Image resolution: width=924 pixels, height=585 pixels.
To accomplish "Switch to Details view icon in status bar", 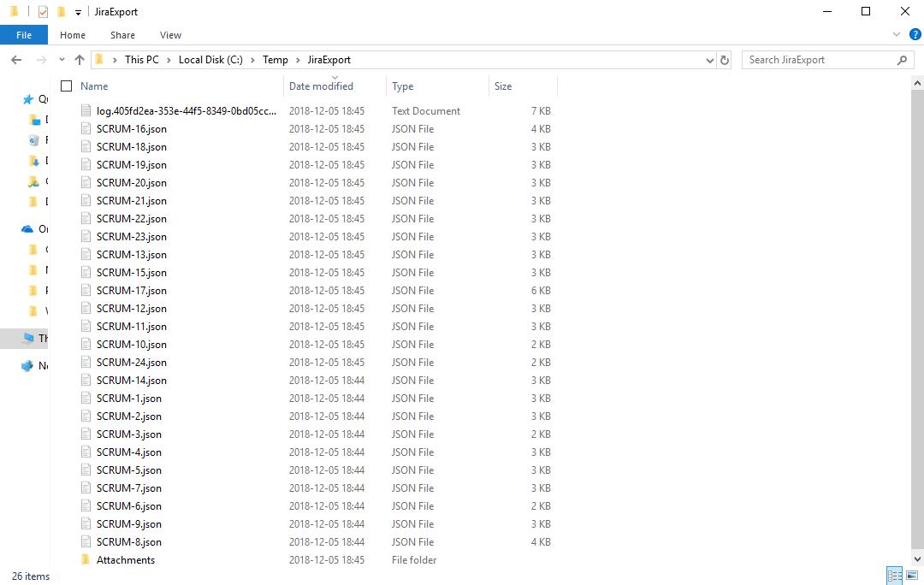I will (x=894, y=576).
